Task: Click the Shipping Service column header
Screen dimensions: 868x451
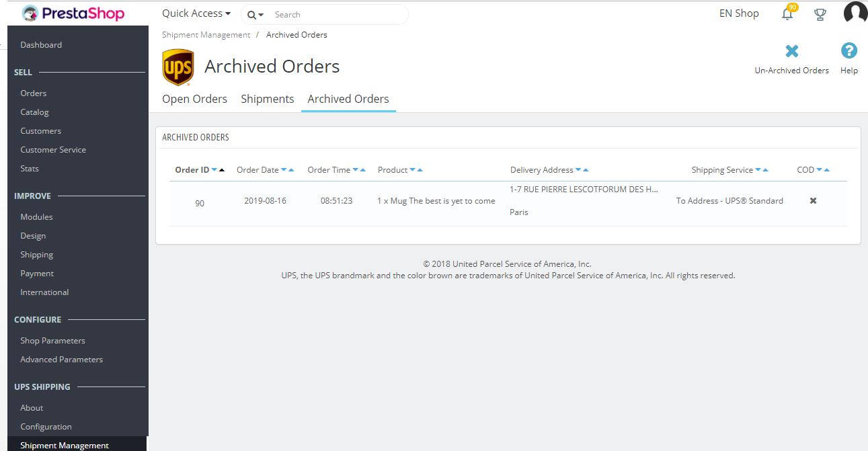Action: 722,170
